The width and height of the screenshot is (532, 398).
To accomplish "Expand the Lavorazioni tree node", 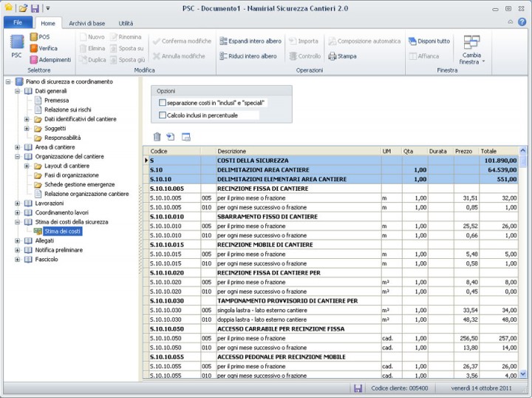I will (x=18, y=203).
